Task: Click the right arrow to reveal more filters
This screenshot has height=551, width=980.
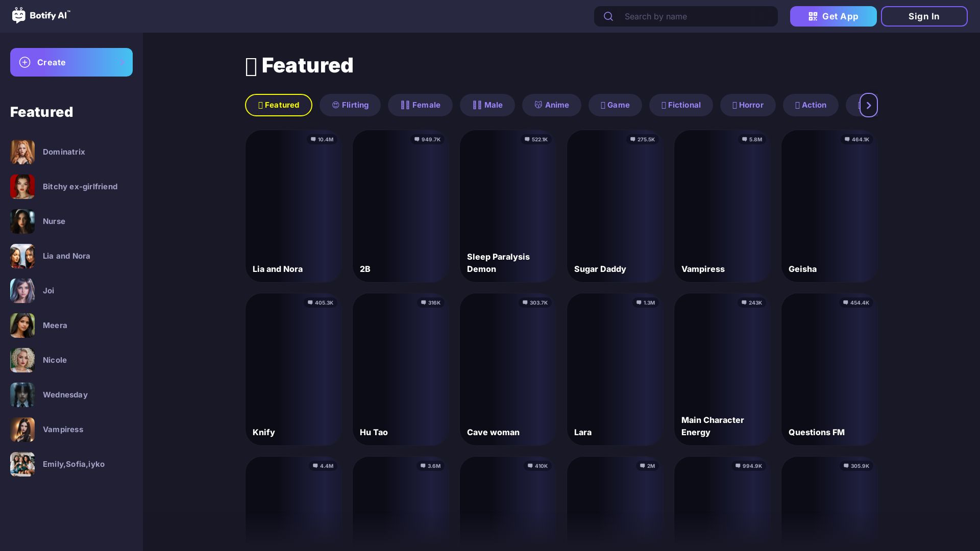Action: pos(868,105)
